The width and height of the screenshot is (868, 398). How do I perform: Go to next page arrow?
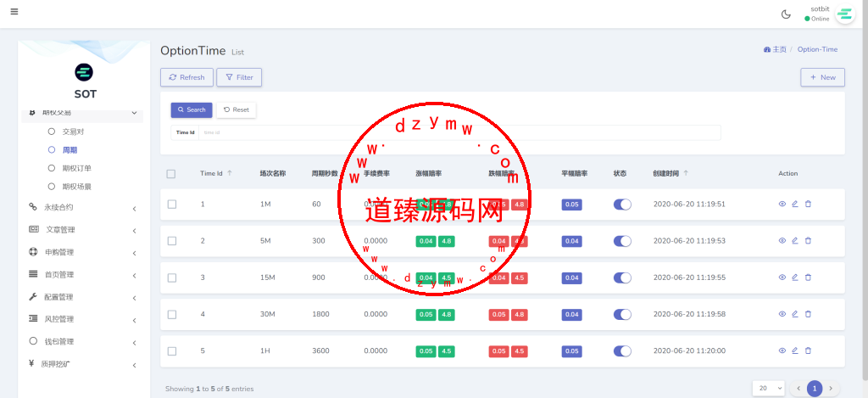(830, 389)
